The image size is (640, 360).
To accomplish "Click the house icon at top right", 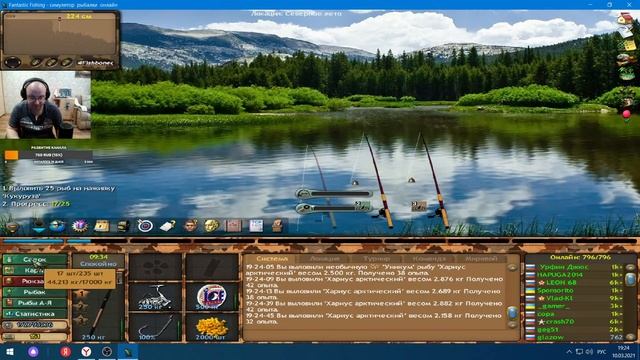I will (x=624, y=18).
